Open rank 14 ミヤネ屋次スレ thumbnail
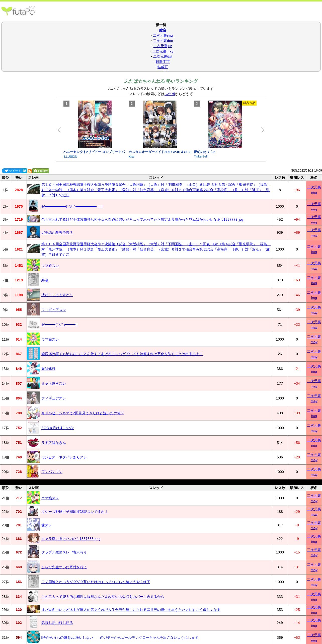This screenshot has width=322, height=644. click(33, 383)
